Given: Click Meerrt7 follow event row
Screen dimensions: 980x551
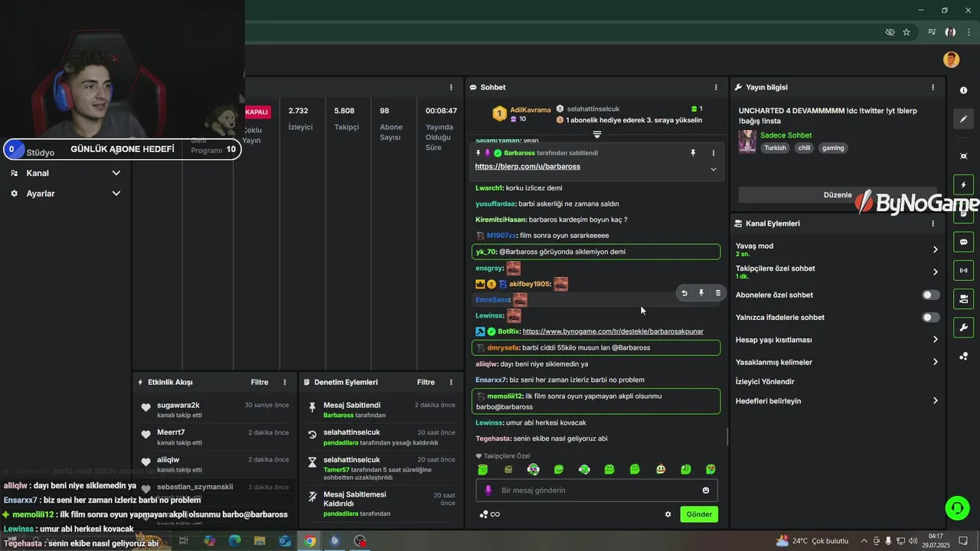Looking at the screenshot, I should 214,437.
